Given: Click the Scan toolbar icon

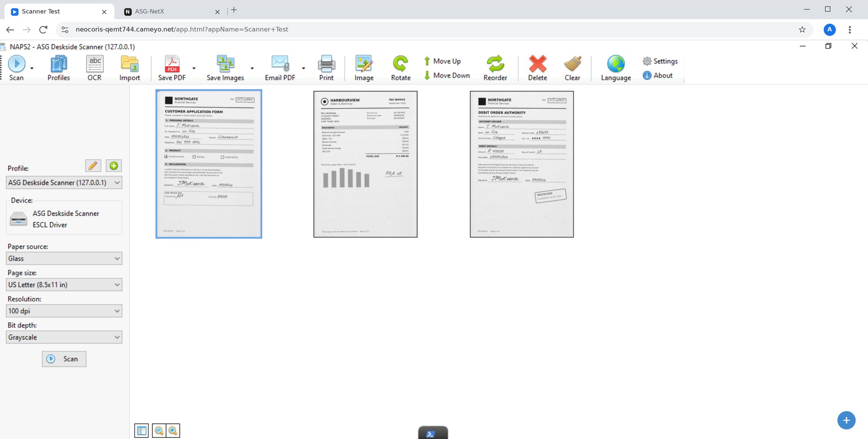Looking at the screenshot, I should pyautogui.click(x=16, y=68).
